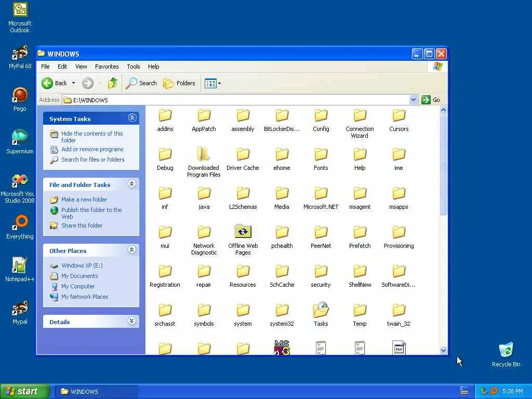Click the scrollbar up arrow
The height and width of the screenshot is (399, 532).
(x=443, y=110)
